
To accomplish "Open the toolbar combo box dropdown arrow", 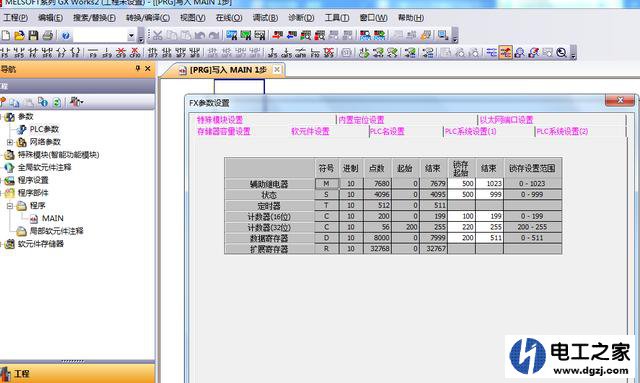I will coord(131,36).
